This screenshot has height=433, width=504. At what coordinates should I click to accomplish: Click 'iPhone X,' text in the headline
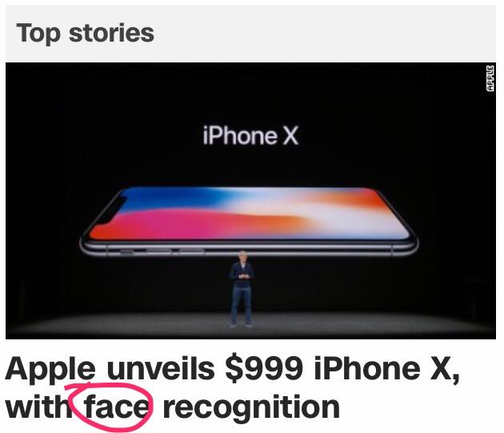tap(387, 368)
